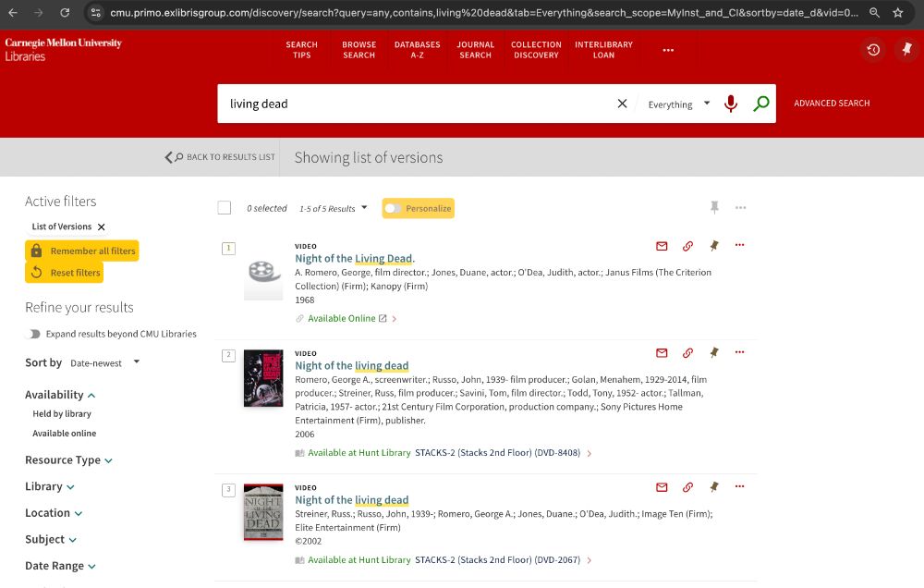The image size is (924, 588).
Task: Copy permalink for the 2002 record
Action: click(687, 487)
